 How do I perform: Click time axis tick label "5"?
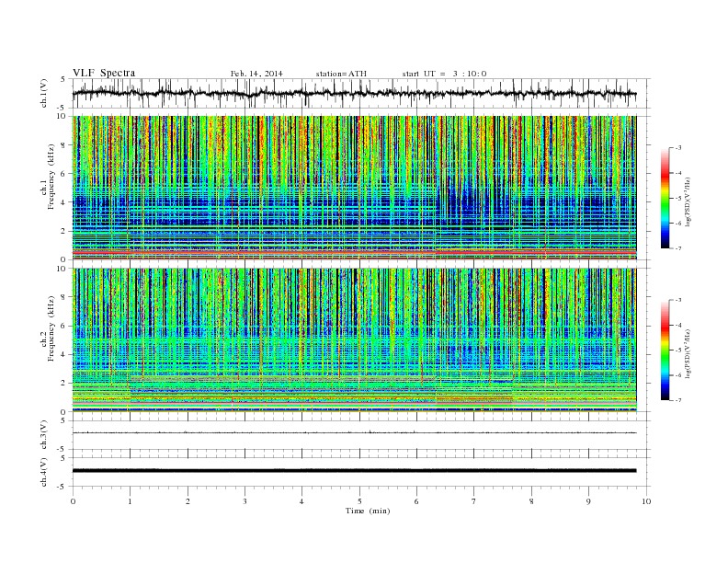359,501
